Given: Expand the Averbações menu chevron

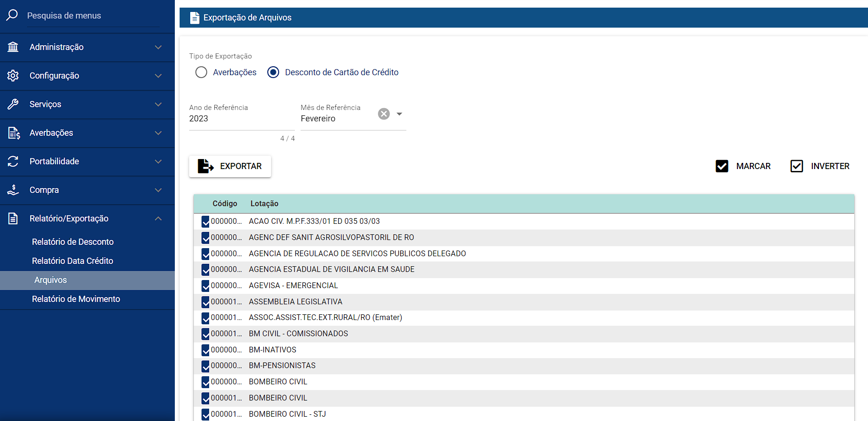Looking at the screenshot, I should point(158,133).
